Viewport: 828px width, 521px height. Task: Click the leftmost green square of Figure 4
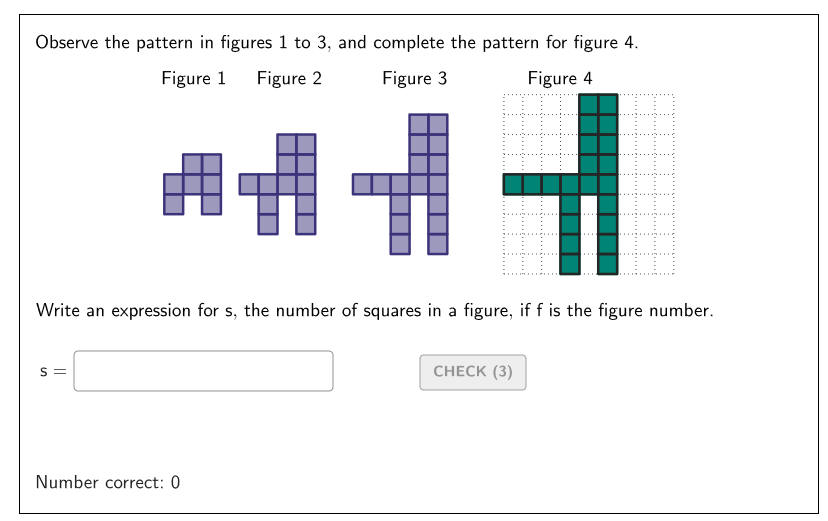(513, 185)
